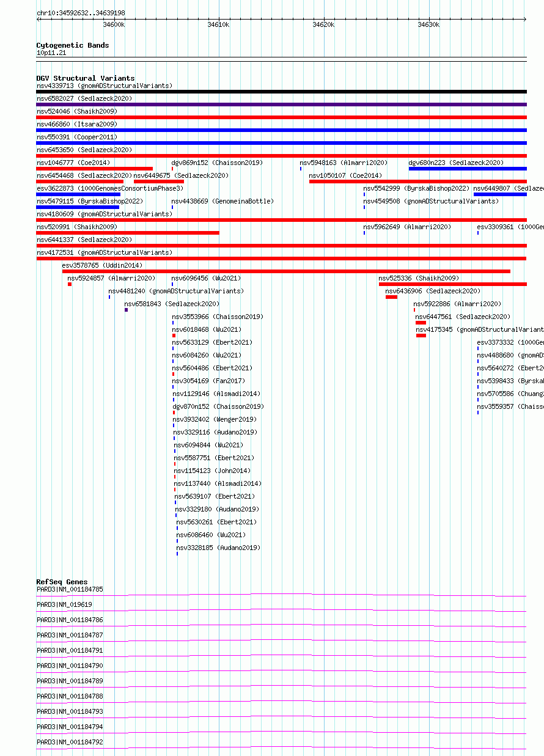This screenshot has width=544, height=756.
Task: Select nsv4549508 (gnomADStructuralVariants) label
Action: [431, 201]
